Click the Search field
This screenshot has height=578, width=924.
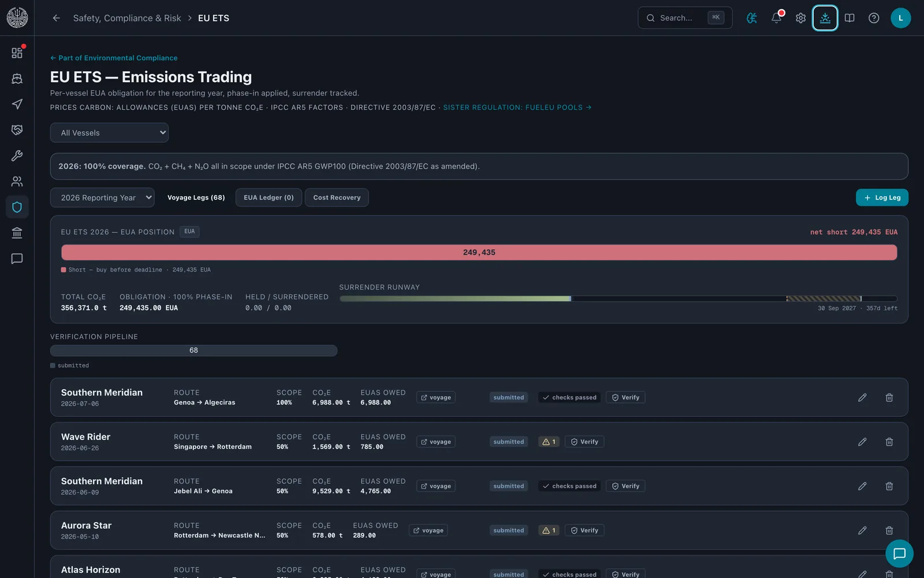click(x=685, y=18)
